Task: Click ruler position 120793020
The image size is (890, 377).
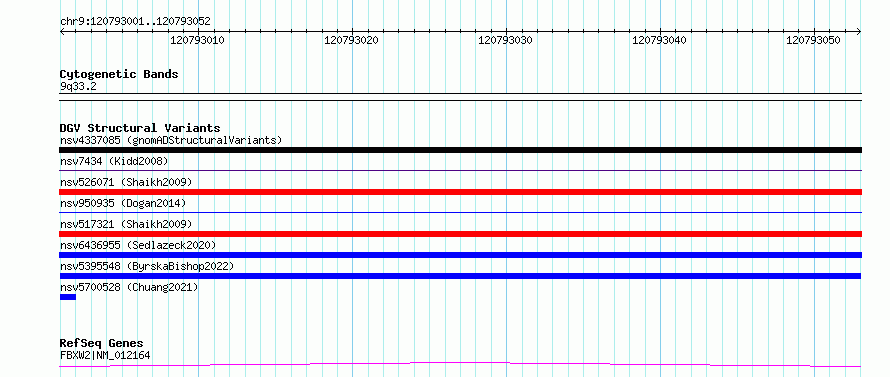Action: pyautogui.click(x=351, y=40)
